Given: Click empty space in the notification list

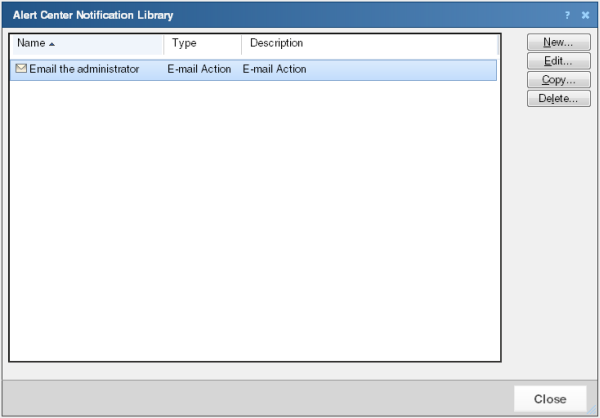Looking at the screenshot, I should 250,220.
